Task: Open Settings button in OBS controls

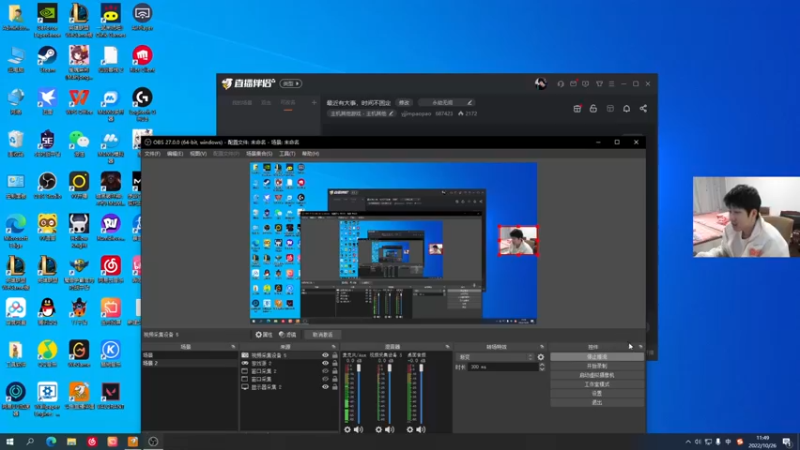Action: (x=597, y=393)
